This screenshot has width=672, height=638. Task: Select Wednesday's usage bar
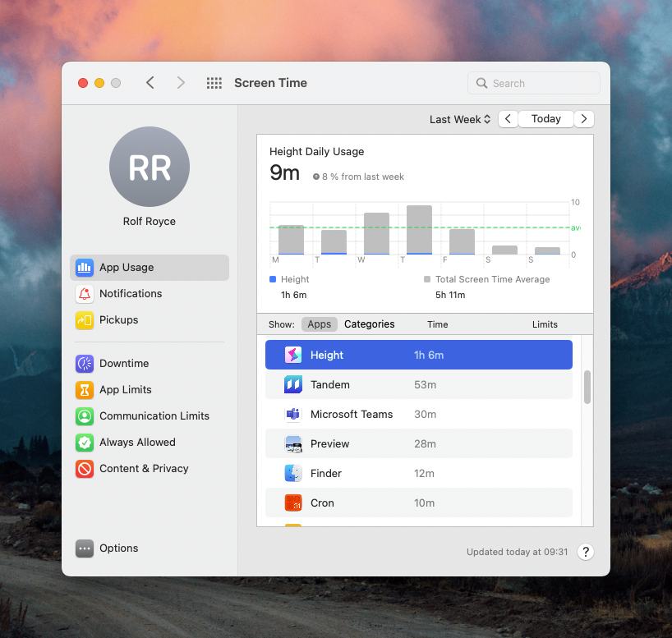[377, 233]
